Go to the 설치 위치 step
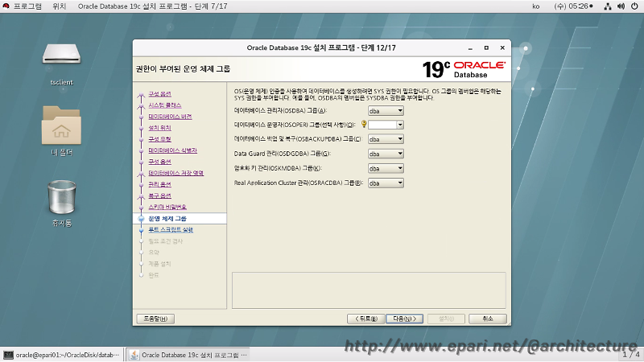 pyautogui.click(x=159, y=128)
